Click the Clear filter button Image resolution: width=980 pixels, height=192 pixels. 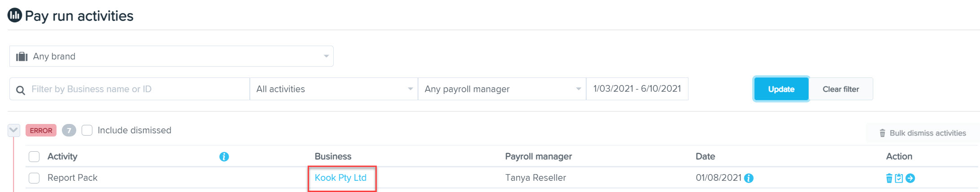click(841, 89)
